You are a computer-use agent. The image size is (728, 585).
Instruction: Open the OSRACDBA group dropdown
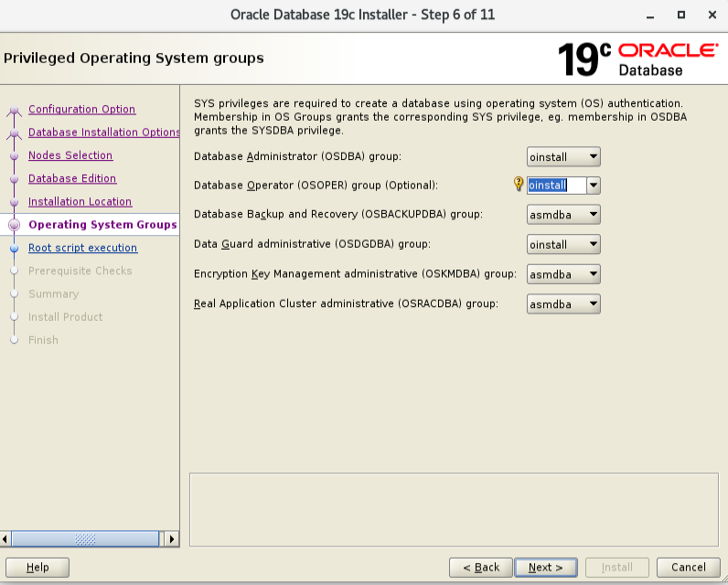click(563, 303)
